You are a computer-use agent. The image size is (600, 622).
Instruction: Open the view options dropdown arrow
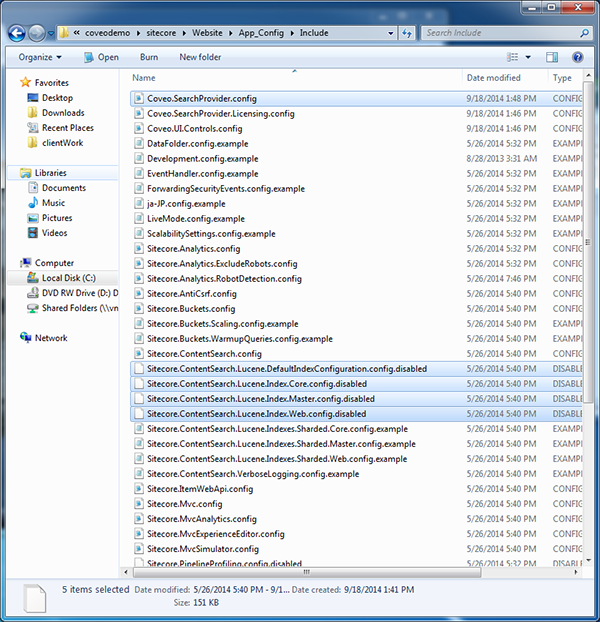[x=528, y=58]
